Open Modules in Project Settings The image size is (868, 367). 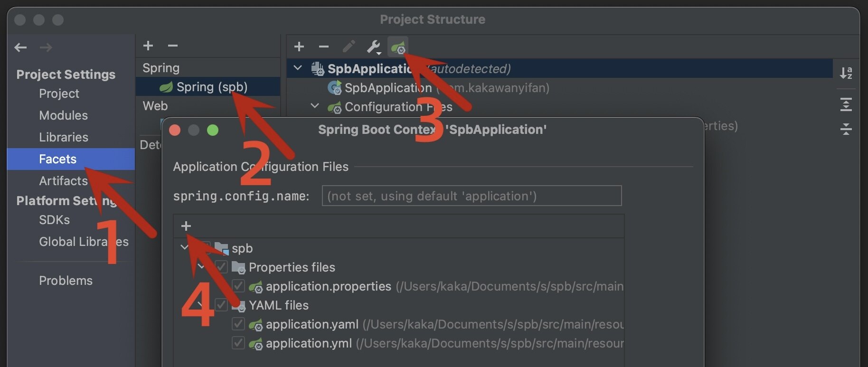point(63,115)
